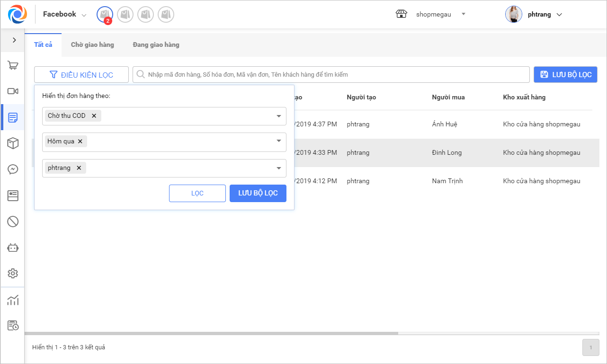Screen dimensions: 607x364
Task: Remove the 'Chờ thu COD' filter tag
Action: point(94,116)
